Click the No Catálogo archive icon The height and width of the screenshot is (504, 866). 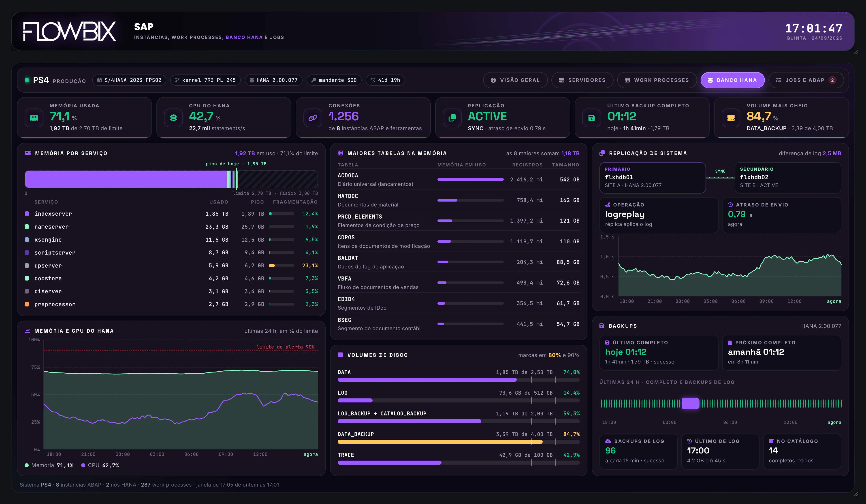tap(771, 441)
